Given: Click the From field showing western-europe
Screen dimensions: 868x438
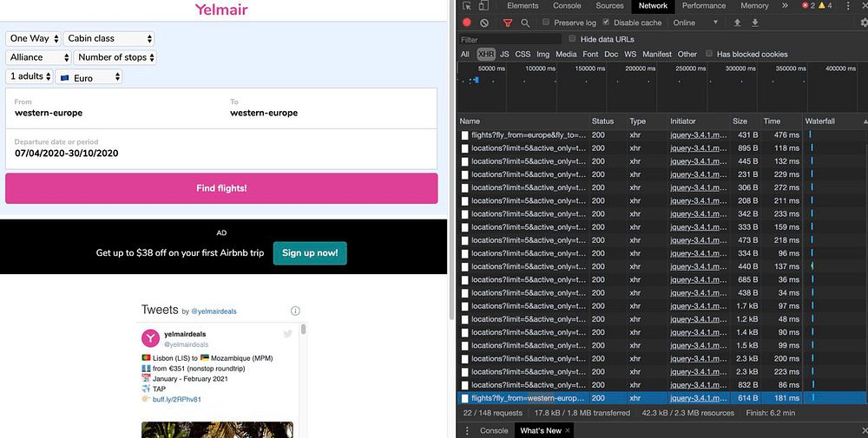Looking at the screenshot, I should pos(114,108).
